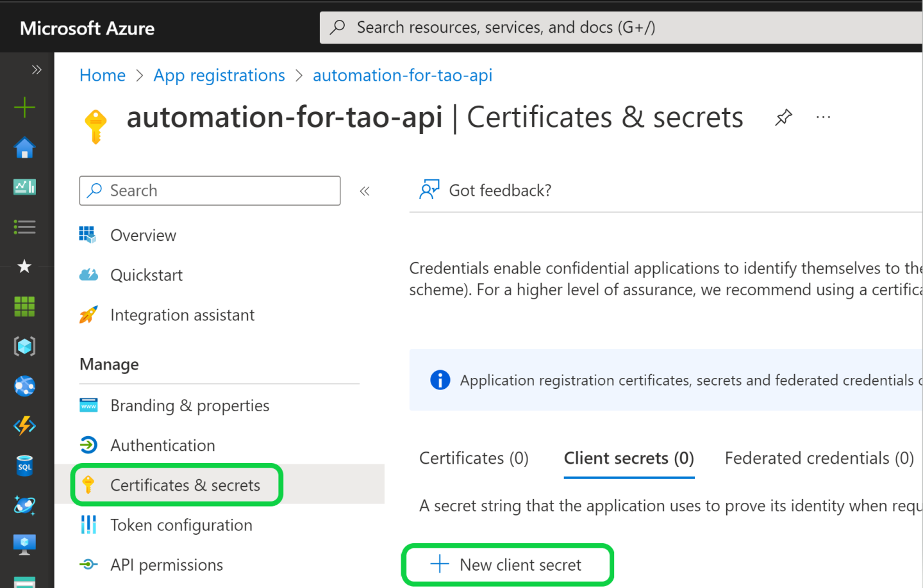Open the Home icon in left sidebar
This screenshot has width=923, height=588.
(x=24, y=148)
